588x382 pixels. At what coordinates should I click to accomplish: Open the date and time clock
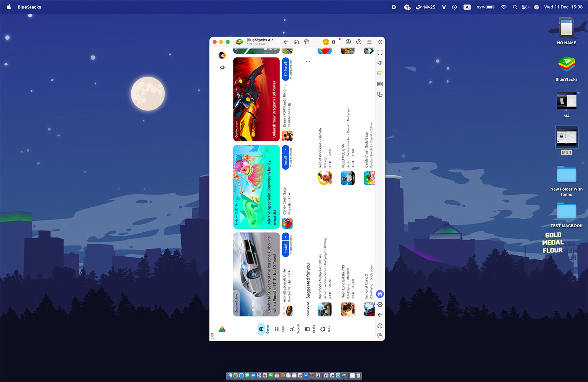563,7
